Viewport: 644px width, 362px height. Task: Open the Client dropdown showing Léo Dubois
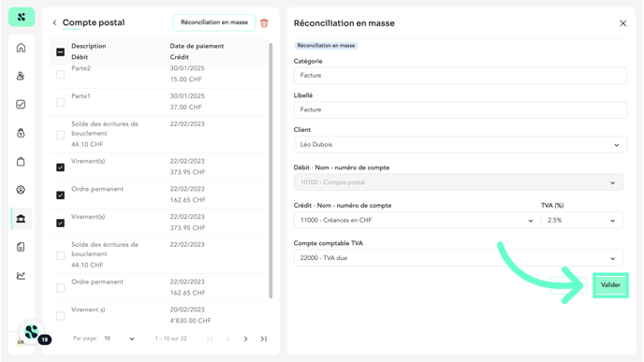(461, 144)
